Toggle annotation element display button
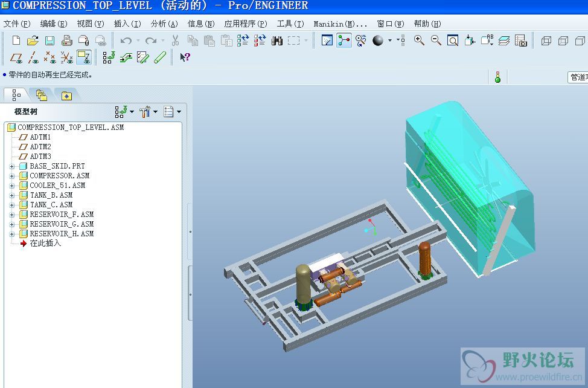Viewport: 588px width, 388px height. (x=84, y=57)
